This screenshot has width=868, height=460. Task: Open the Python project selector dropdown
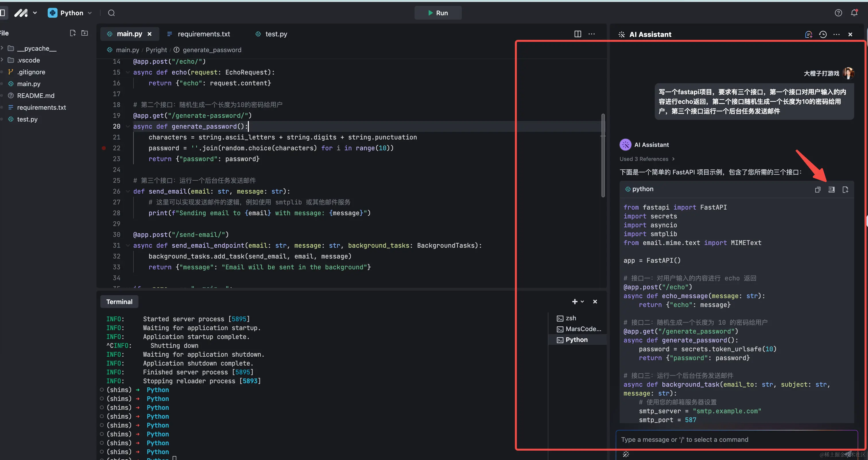70,13
